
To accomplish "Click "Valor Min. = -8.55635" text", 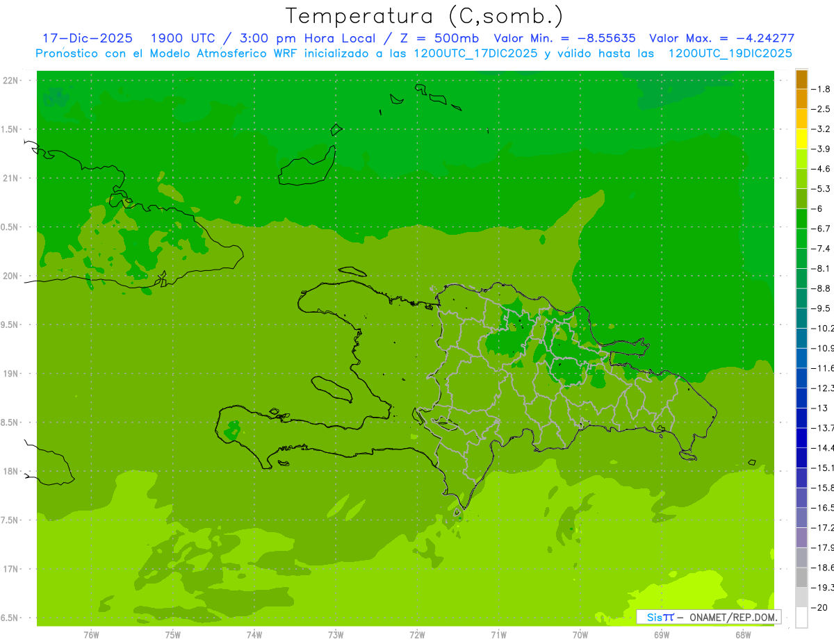I will click(x=564, y=38).
